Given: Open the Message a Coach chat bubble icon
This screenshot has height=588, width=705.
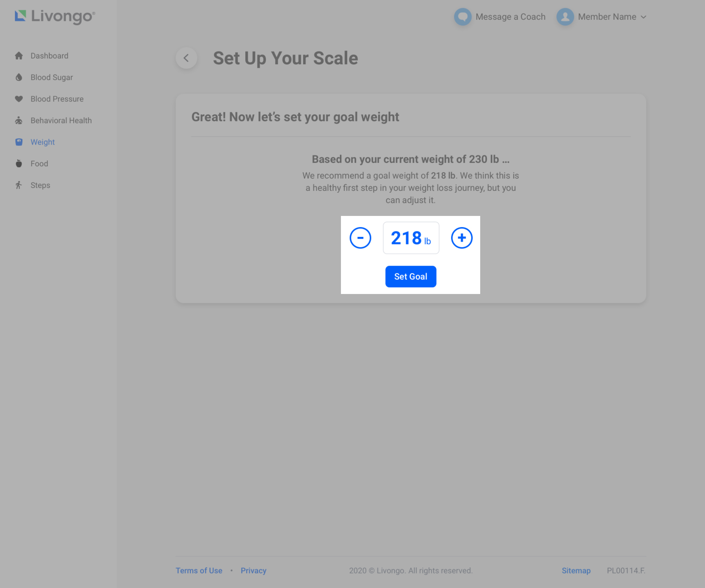Looking at the screenshot, I should (x=463, y=16).
